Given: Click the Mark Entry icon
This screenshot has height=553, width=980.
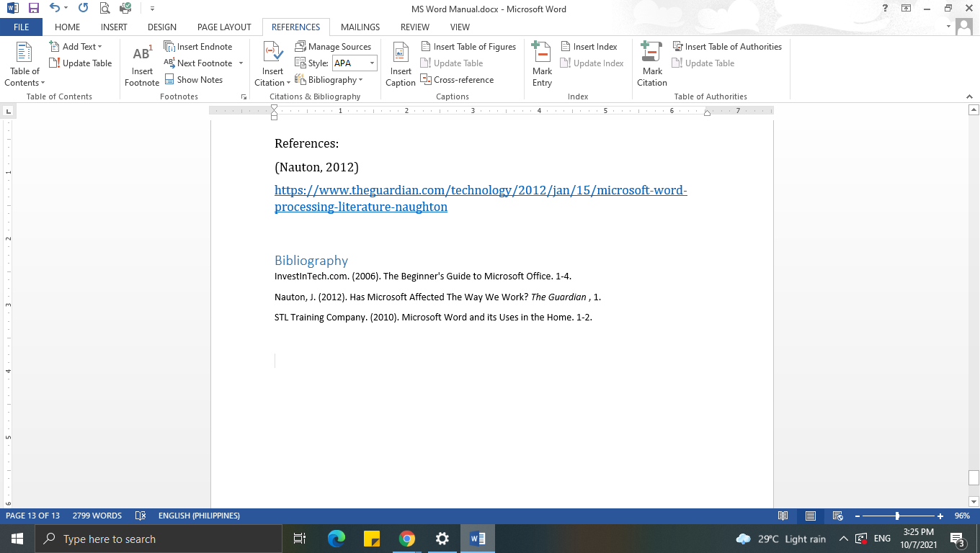Looking at the screenshot, I should tap(542, 65).
